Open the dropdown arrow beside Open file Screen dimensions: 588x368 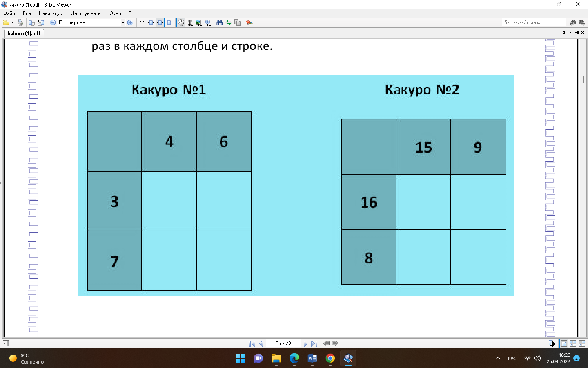coord(13,22)
